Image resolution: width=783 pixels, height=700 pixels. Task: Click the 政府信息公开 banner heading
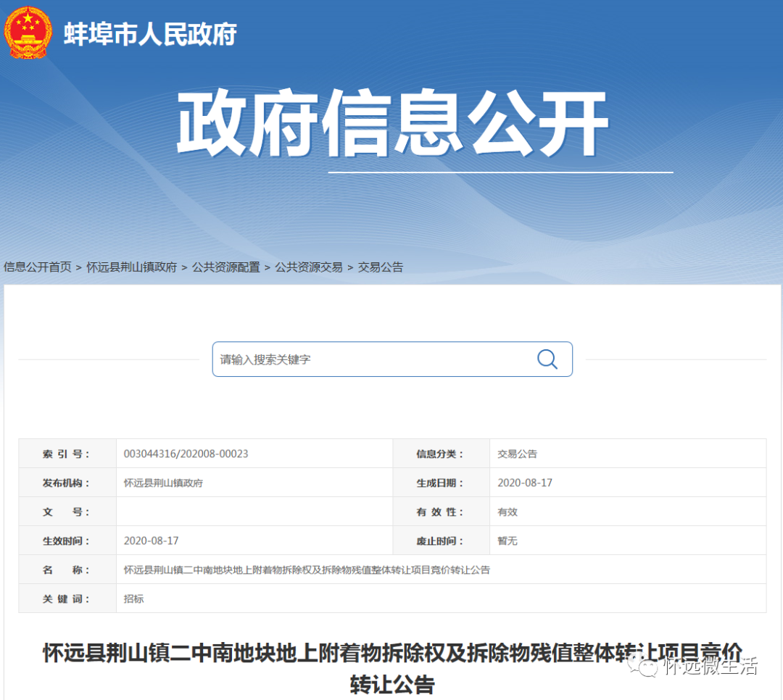392,124
